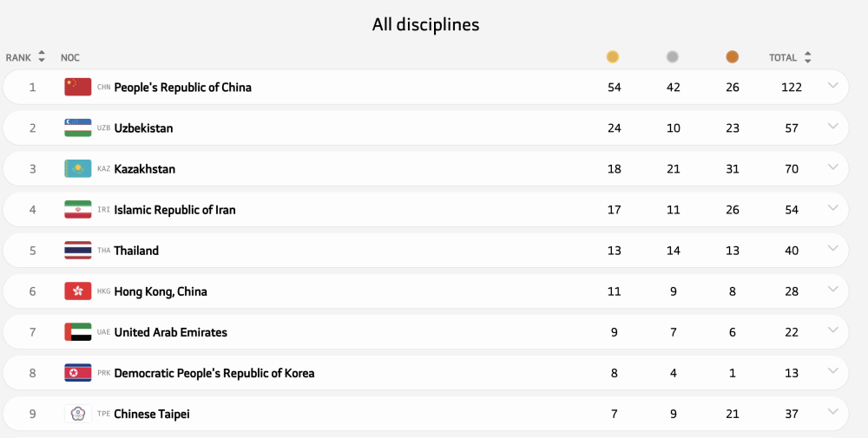
Task: Sort table by RANK column arrows
Action: [42, 57]
